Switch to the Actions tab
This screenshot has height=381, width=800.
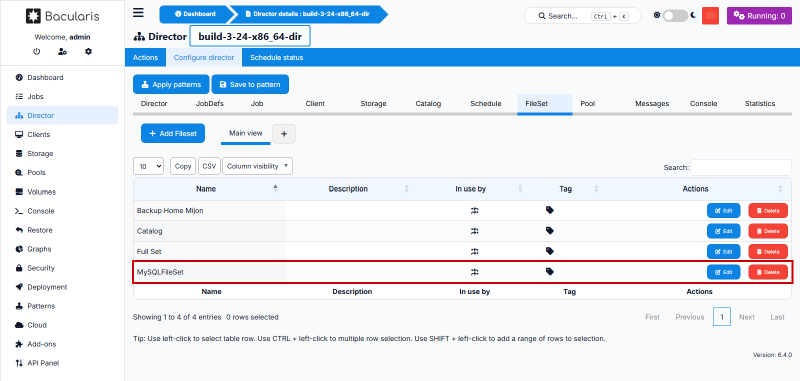coord(145,58)
